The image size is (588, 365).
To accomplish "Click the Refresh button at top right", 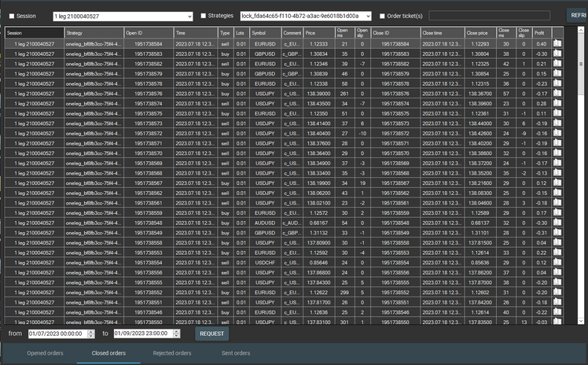I will click(x=576, y=15).
